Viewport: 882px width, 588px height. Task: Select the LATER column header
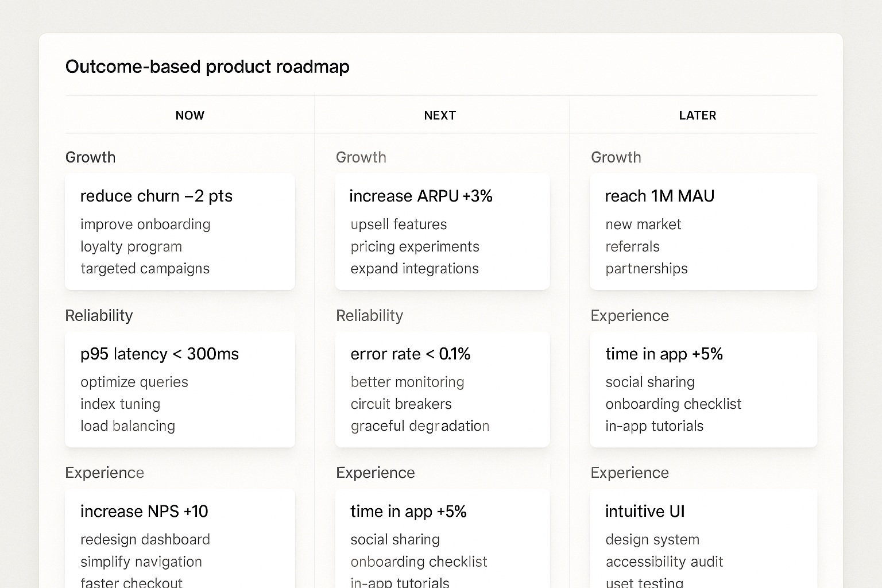(697, 115)
